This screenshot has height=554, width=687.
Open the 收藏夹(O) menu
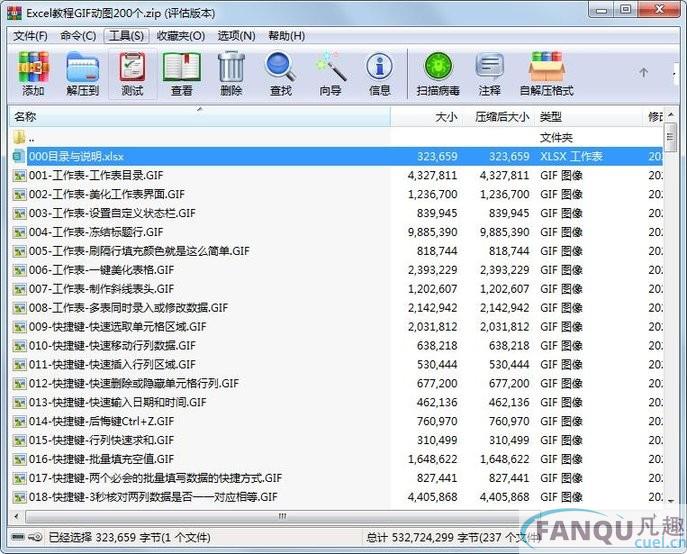[181, 36]
